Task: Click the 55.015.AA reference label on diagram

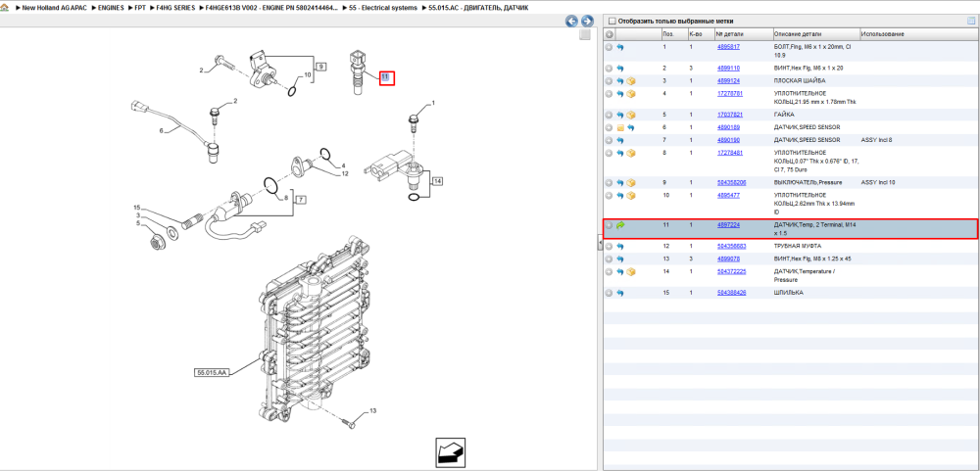Action: click(213, 373)
